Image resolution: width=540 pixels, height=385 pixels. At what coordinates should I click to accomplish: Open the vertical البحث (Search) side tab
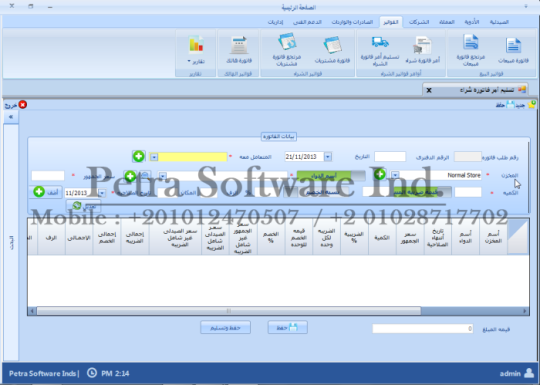click(11, 242)
